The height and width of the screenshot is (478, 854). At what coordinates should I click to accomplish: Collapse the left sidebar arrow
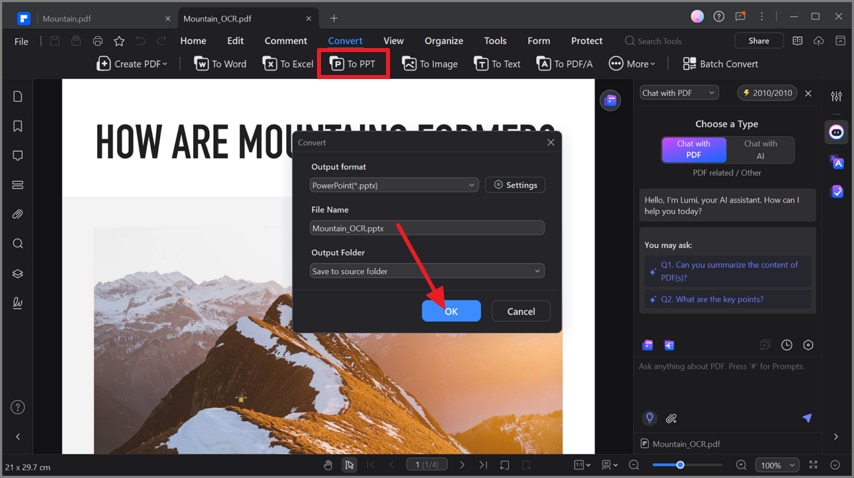[17, 437]
